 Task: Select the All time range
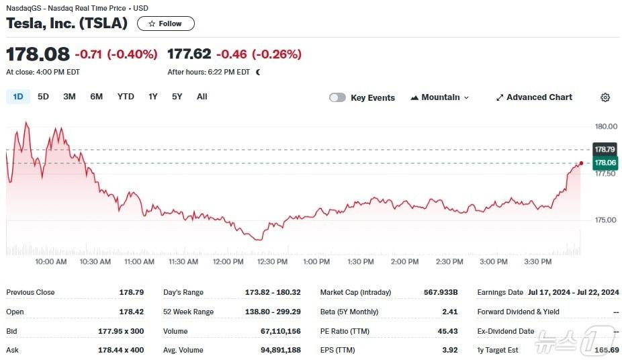pyautogui.click(x=202, y=97)
